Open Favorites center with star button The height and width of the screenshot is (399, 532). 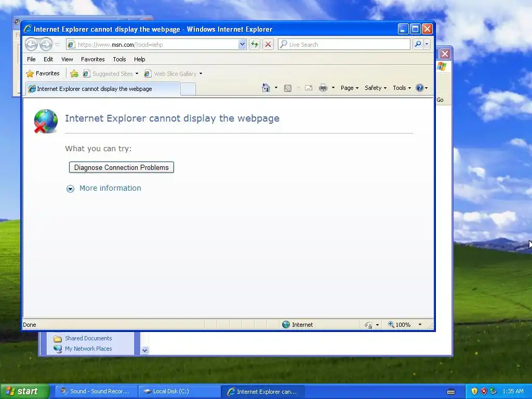43,73
